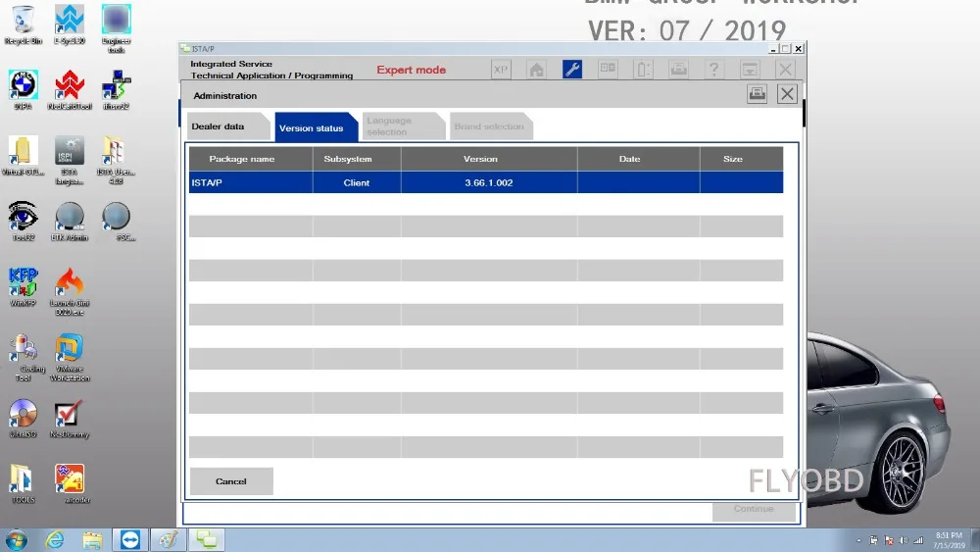This screenshot has width=980, height=552.
Task: Click the Cancel button
Action: click(231, 481)
